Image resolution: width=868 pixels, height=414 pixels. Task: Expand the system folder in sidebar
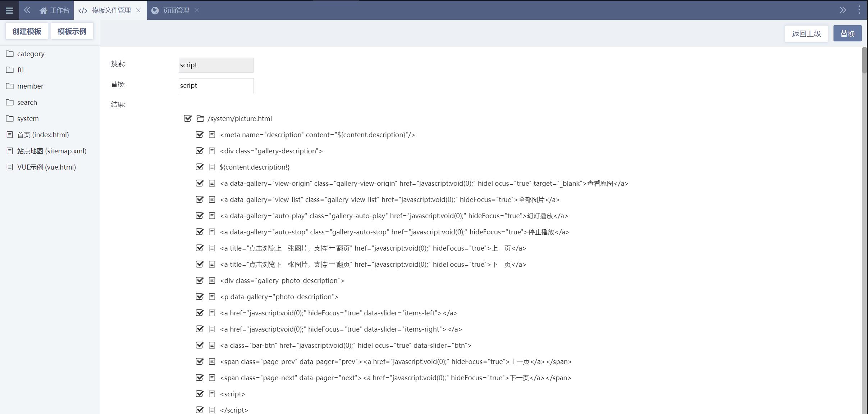[x=28, y=118]
